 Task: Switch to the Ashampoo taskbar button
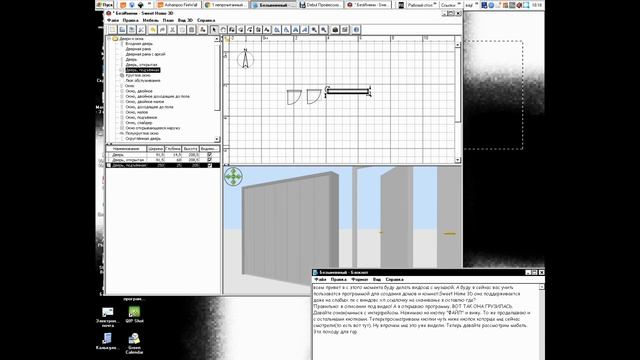[x=178, y=5]
